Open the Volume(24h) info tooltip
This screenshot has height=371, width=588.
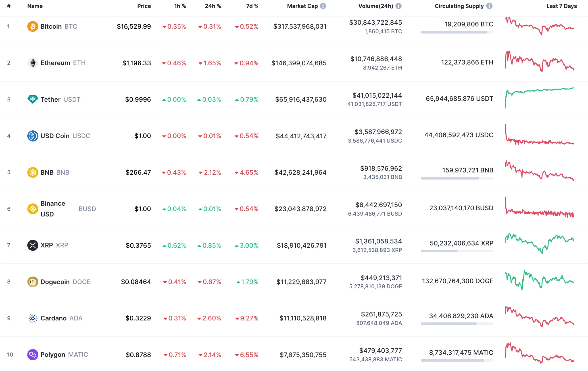click(x=399, y=6)
